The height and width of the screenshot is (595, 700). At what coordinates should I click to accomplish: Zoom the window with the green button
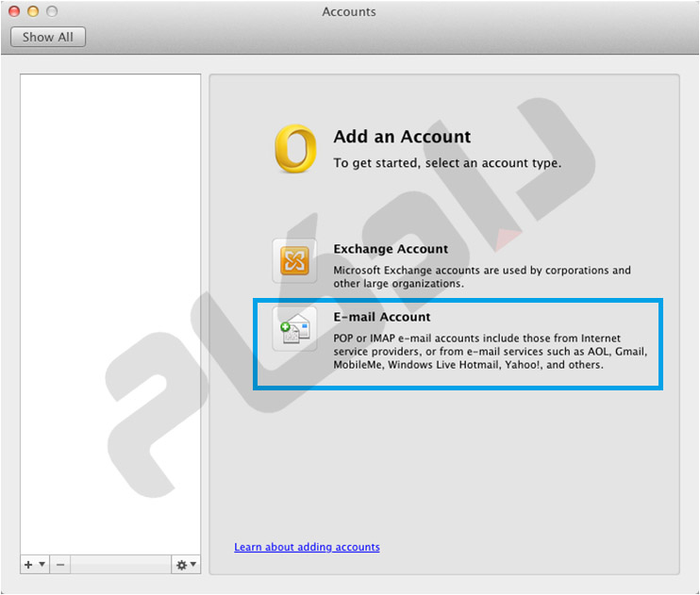(52, 12)
